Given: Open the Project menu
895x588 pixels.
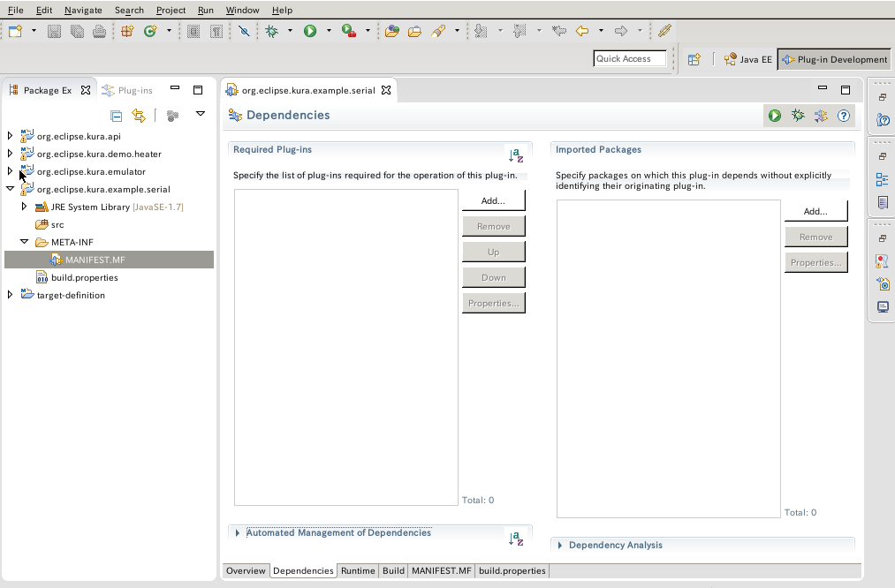Looking at the screenshot, I should (x=171, y=10).
